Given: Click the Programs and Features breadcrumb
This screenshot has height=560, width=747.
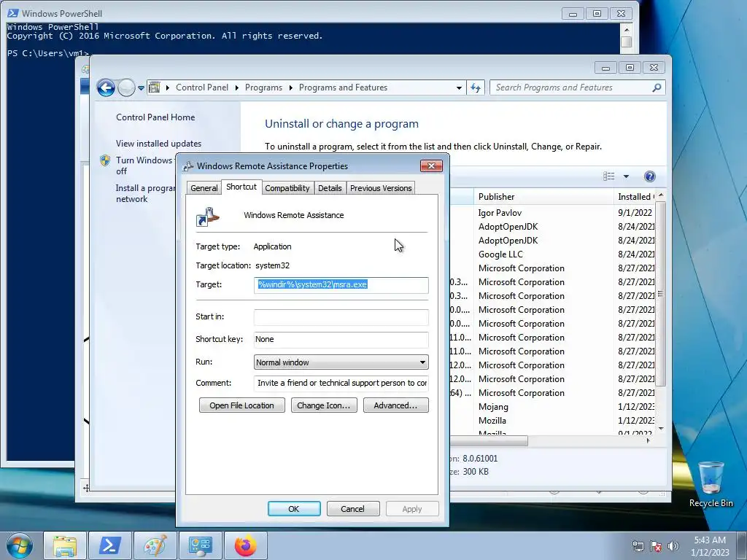Looking at the screenshot, I should (x=343, y=87).
